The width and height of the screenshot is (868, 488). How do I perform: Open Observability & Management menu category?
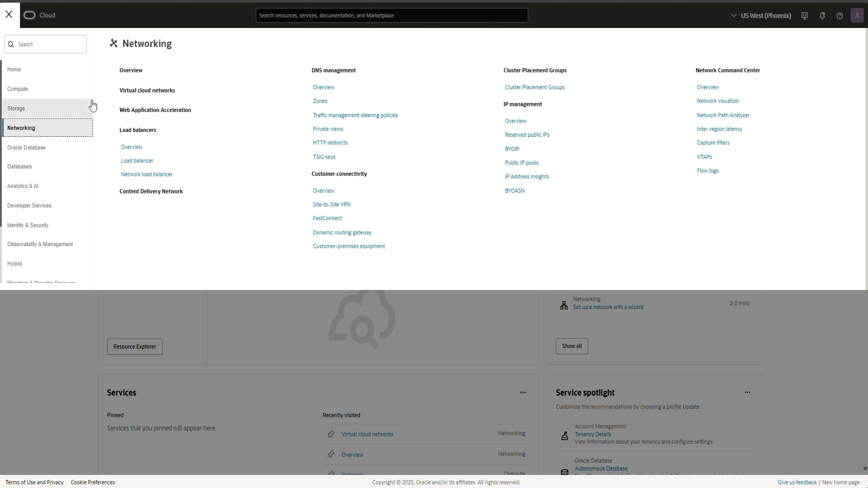(x=40, y=244)
